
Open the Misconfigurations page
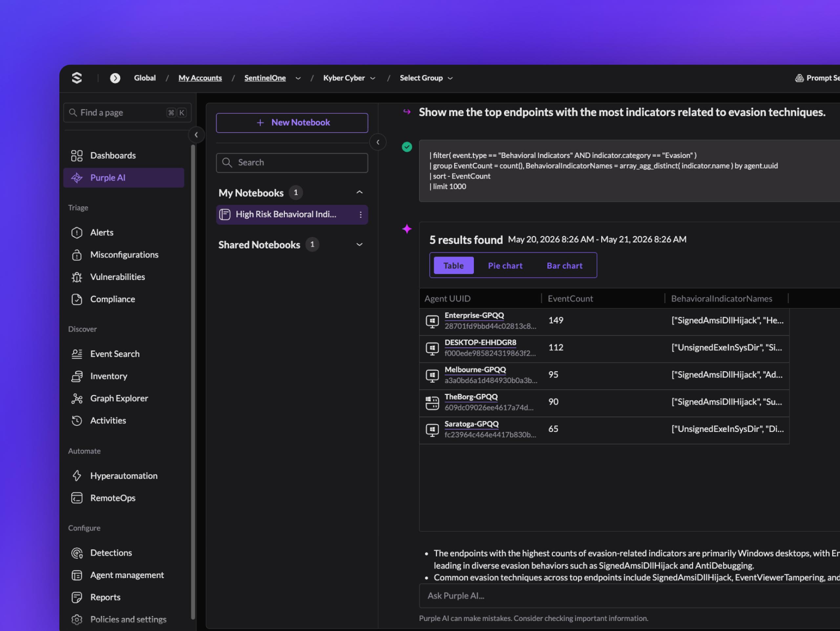pyautogui.click(x=124, y=254)
